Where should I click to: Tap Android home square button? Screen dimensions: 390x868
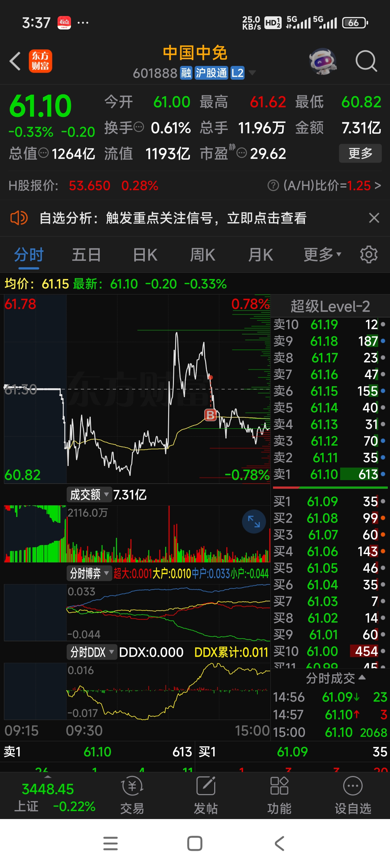(x=195, y=843)
